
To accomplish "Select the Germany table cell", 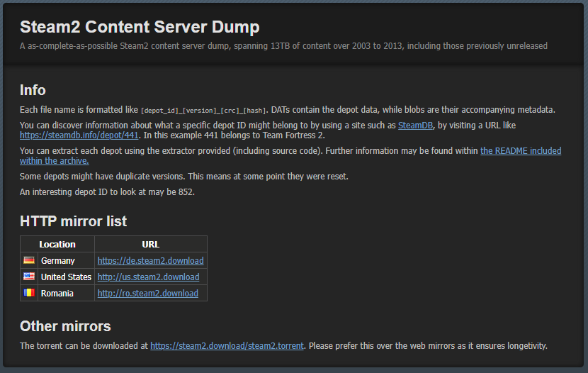I will coord(66,260).
